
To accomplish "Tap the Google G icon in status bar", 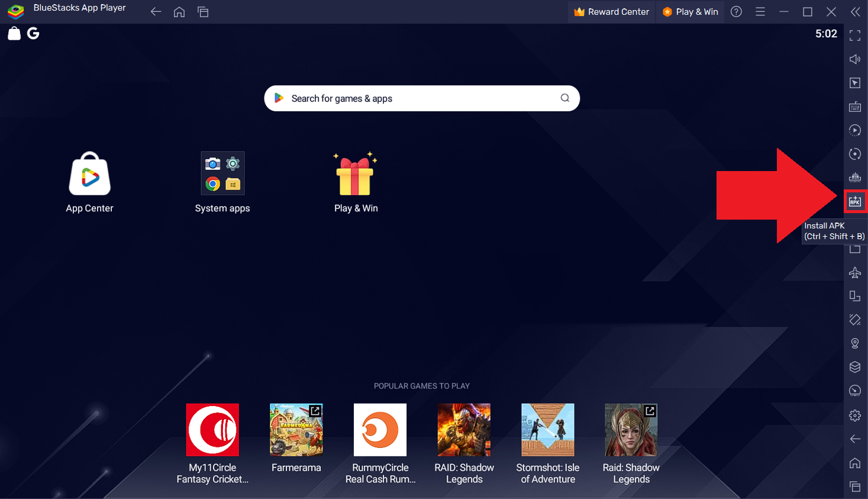I will click(33, 34).
